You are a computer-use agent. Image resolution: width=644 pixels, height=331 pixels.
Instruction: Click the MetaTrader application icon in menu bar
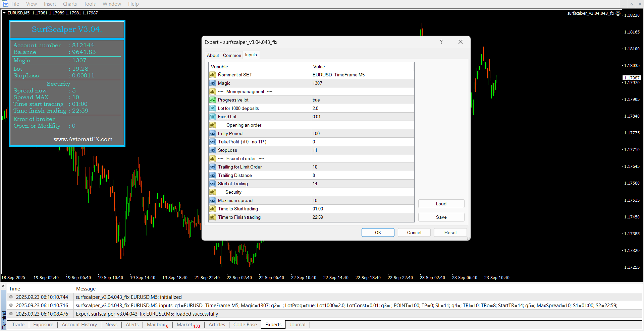[x=5, y=4]
